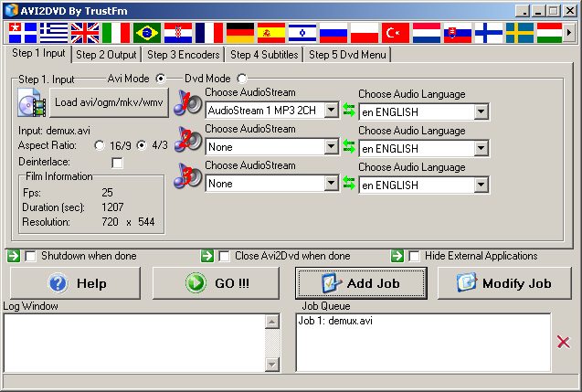Select the Hungarian flag
This screenshot has height=392, width=582.
tap(550, 33)
